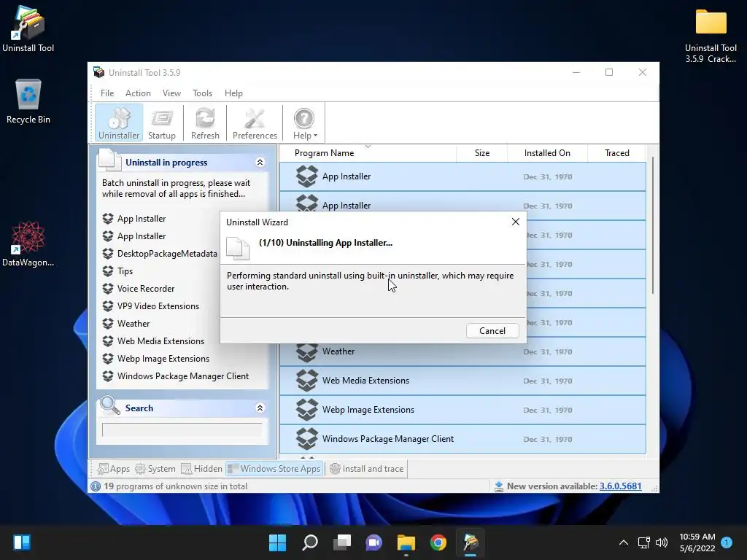Select Uninstall Tool 3.5.9 Crack folder

click(x=711, y=36)
